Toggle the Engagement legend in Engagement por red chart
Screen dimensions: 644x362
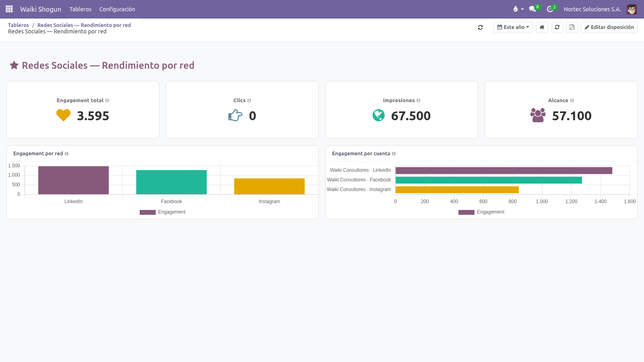(x=163, y=212)
